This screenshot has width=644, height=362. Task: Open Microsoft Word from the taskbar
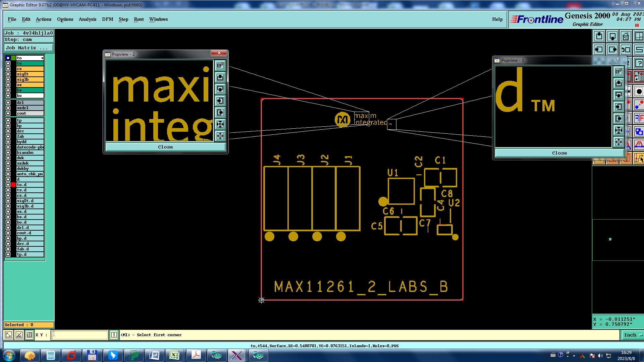click(154, 355)
